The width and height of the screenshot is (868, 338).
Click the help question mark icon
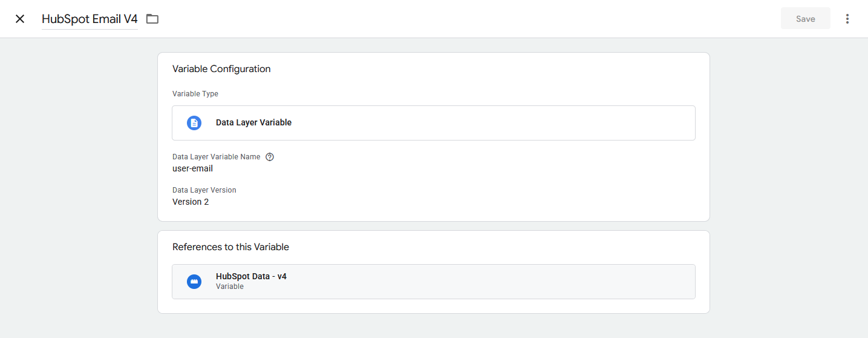(x=270, y=157)
